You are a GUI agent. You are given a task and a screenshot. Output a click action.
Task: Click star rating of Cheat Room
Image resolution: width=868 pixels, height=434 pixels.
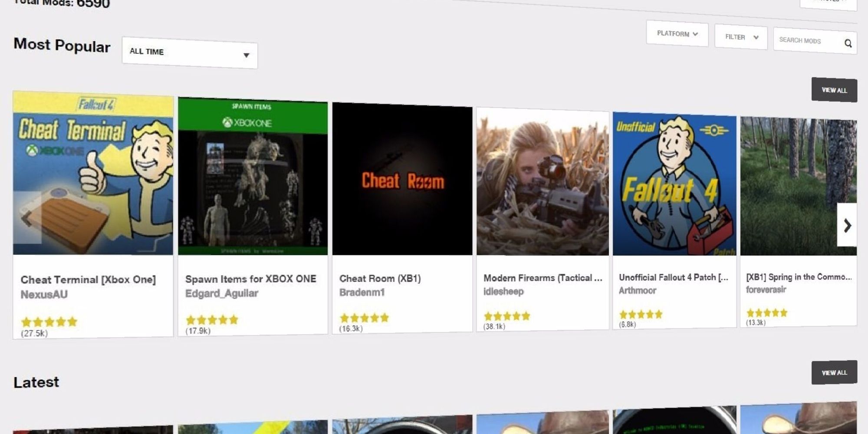click(x=365, y=318)
